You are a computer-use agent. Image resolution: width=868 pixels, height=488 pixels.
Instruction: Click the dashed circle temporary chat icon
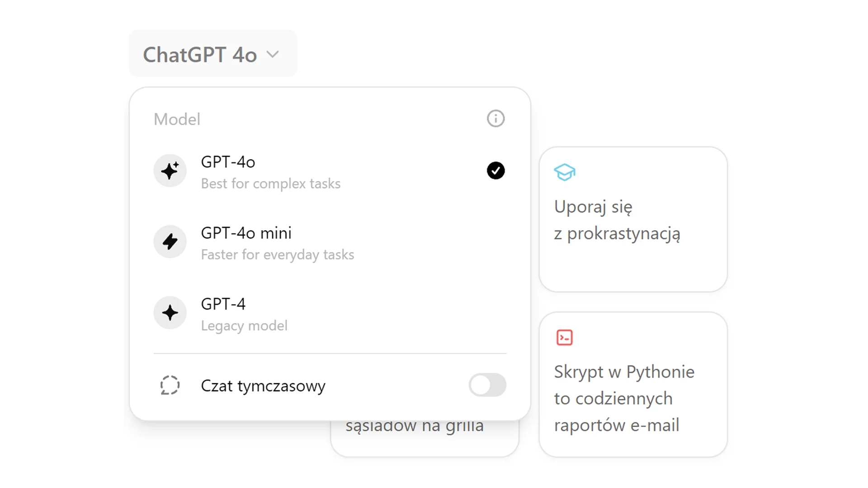coord(170,385)
